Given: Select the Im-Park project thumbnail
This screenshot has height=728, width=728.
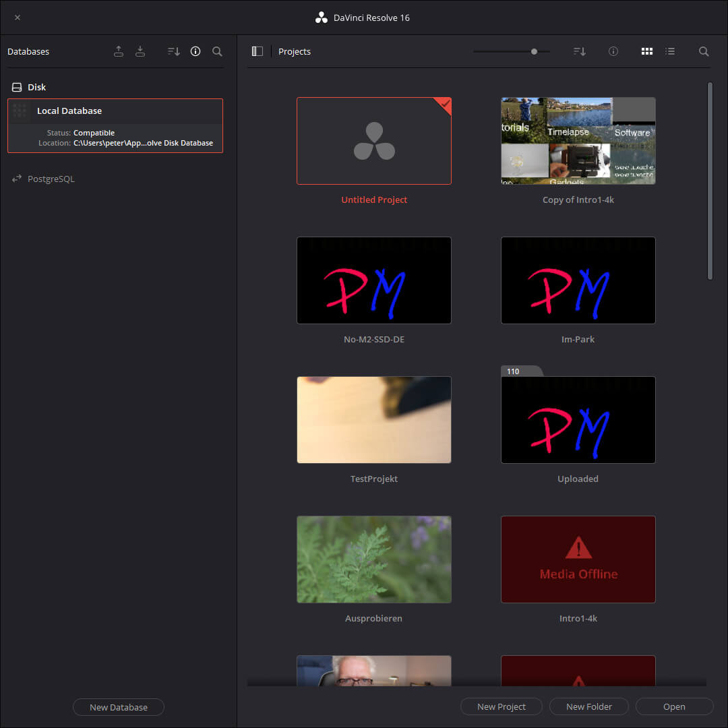Looking at the screenshot, I should coord(578,280).
